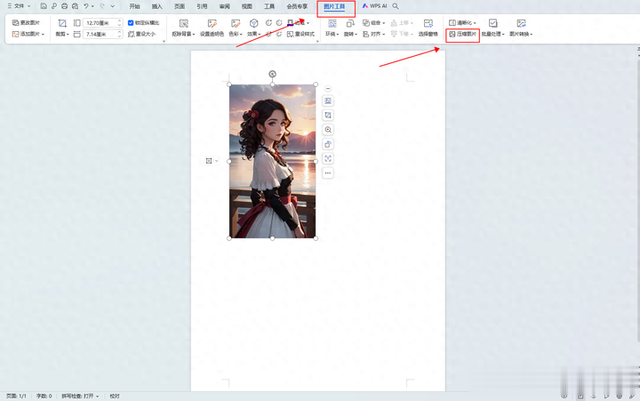This screenshot has width=640, height=401.
Task: Click the zoom preview icon in floating toolbar
Action: (328, 130)
